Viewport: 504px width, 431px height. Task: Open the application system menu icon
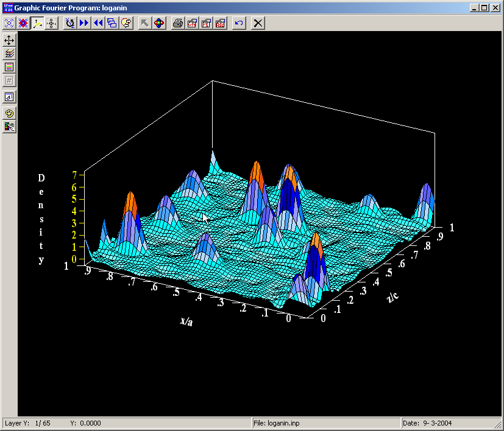7,7
